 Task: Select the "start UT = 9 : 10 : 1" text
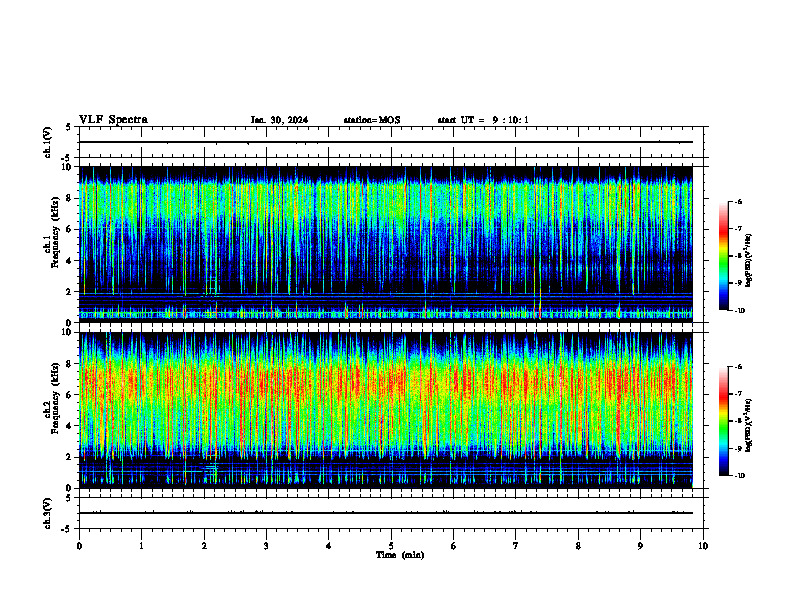483,120
